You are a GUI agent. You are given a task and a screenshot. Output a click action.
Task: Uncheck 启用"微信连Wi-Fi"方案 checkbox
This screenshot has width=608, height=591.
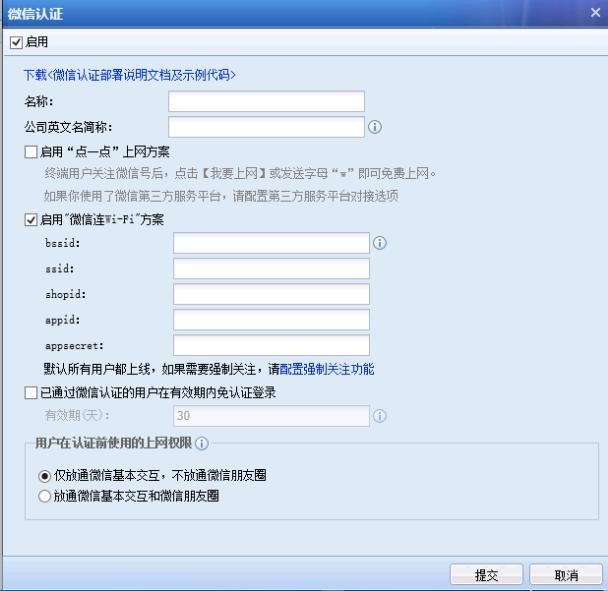31,220
